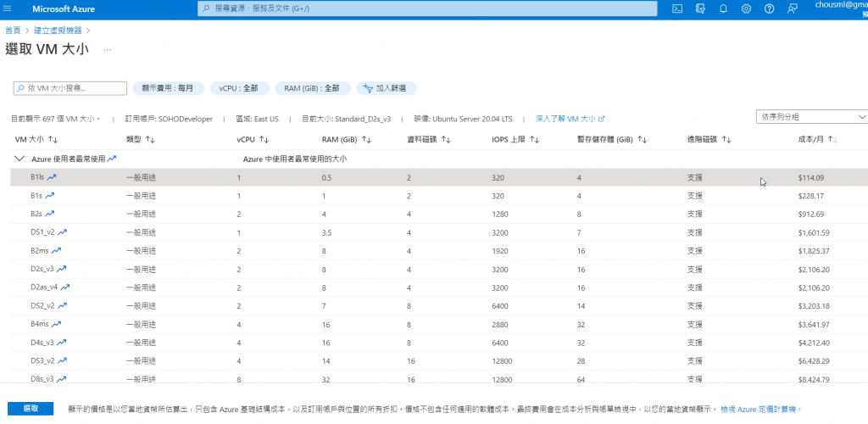Collapse the Azure 使用者最常使用 group chevron

pyautogui.click(x=19, y=159)
